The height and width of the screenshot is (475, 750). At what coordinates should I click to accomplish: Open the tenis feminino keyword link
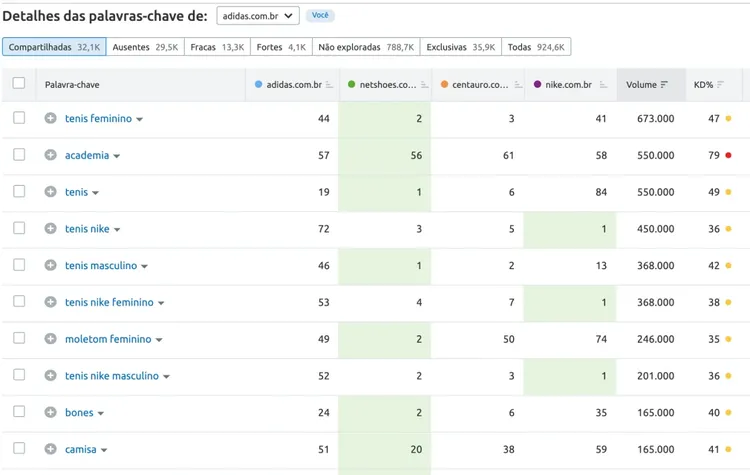point(99,118)
